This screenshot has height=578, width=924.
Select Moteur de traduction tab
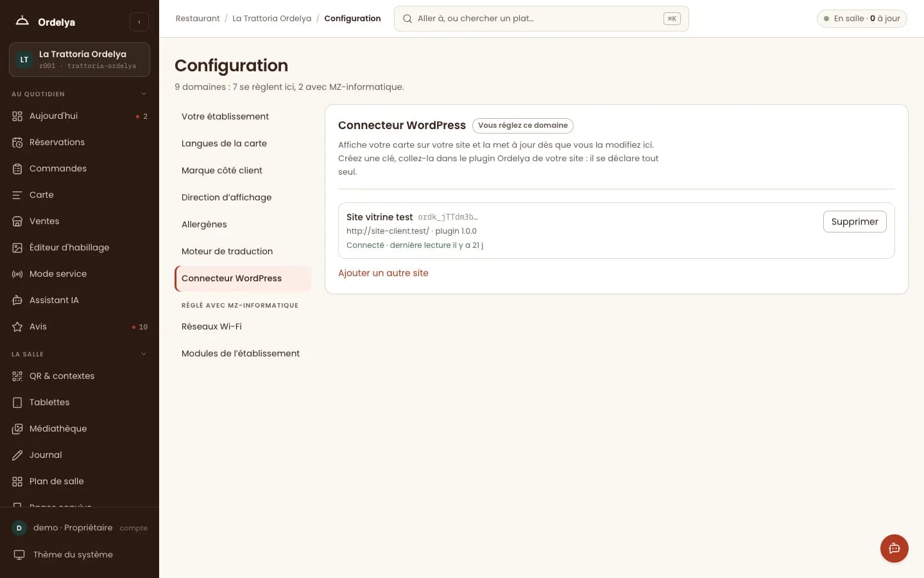[x=243, y=251]
